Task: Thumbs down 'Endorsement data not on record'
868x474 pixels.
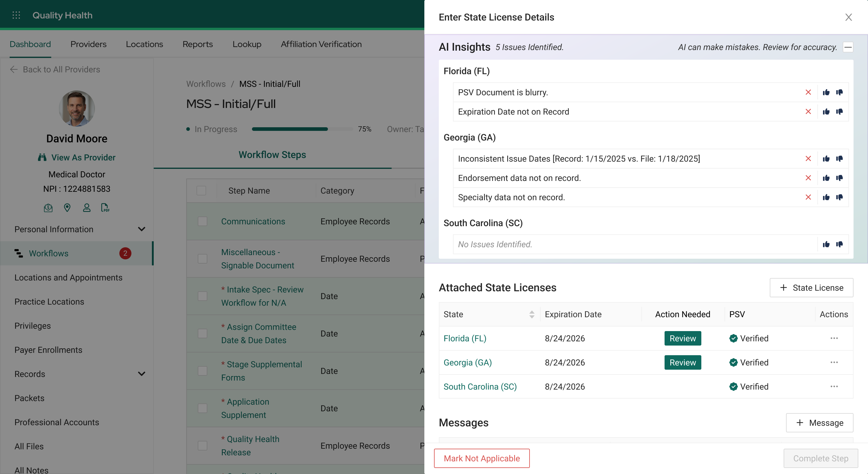Action: pos(839,178)
